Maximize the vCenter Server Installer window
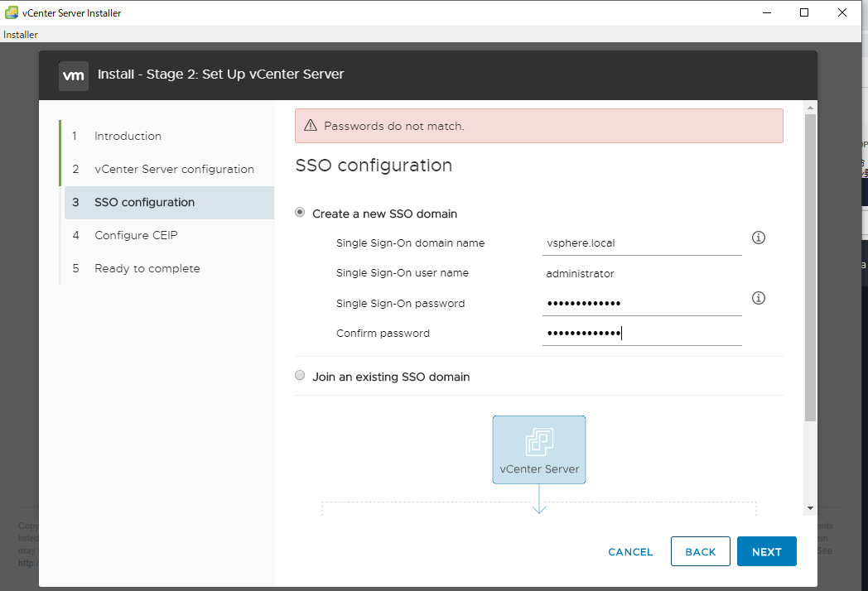868x591 pixels. click(804, 12)
